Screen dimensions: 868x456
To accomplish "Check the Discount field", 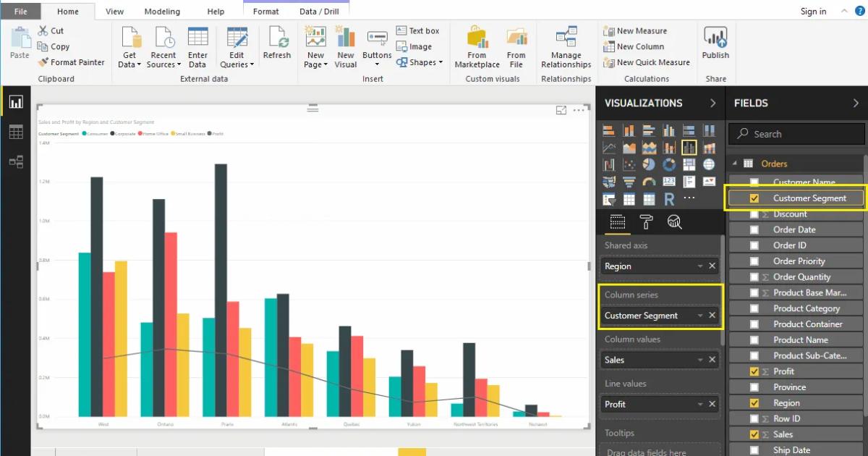I will pos(754,214).
